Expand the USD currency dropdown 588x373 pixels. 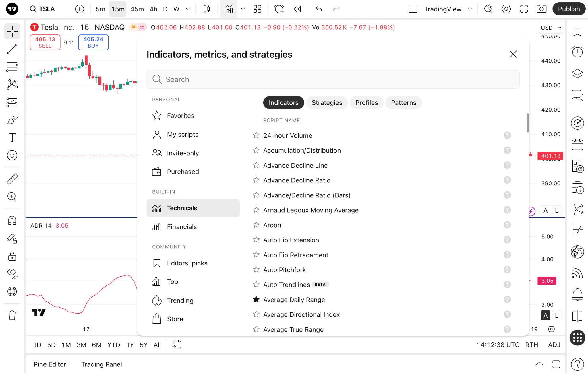(x=551, y=28)
